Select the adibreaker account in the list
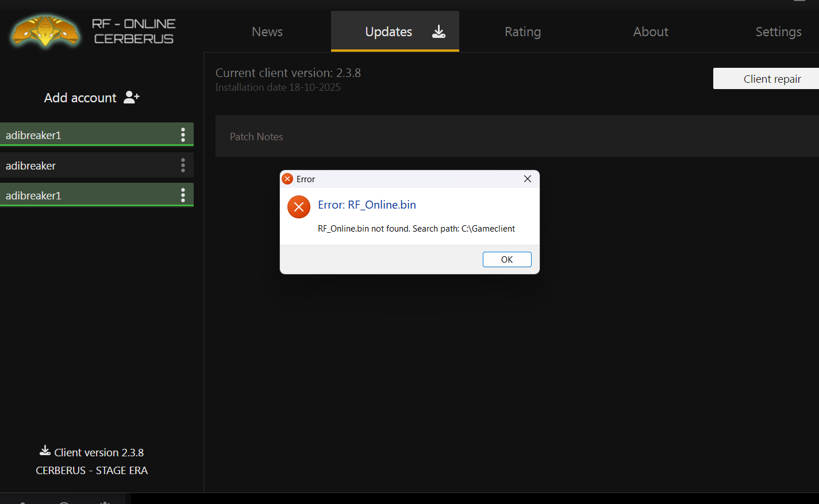The width and height of the screenshot is (819, 504). 86,166
